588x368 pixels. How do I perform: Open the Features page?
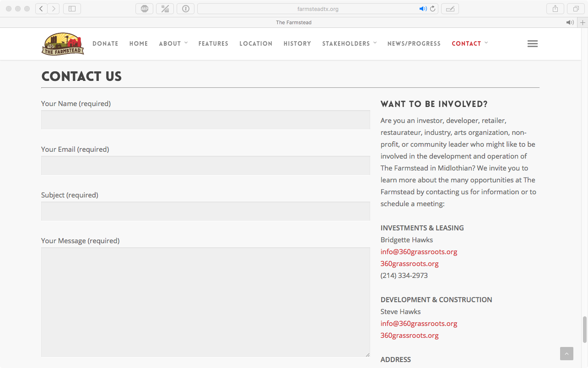pos(213,44)
